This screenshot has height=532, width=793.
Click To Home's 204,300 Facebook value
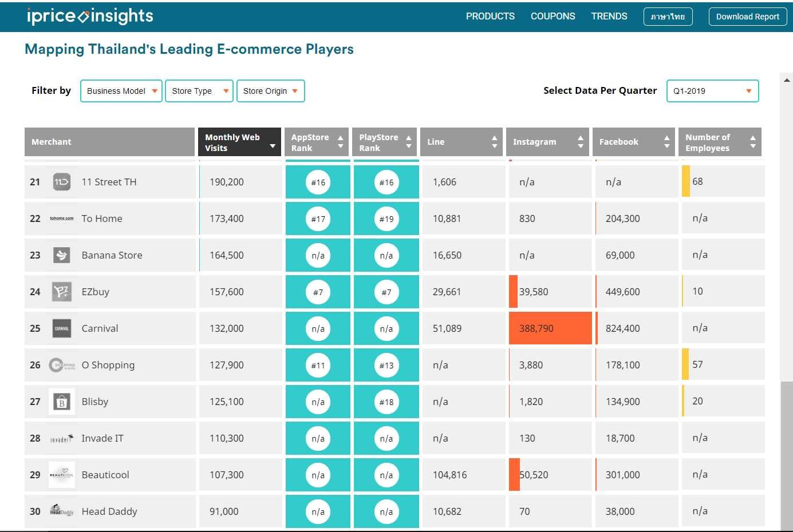click(x=623, y=219)
